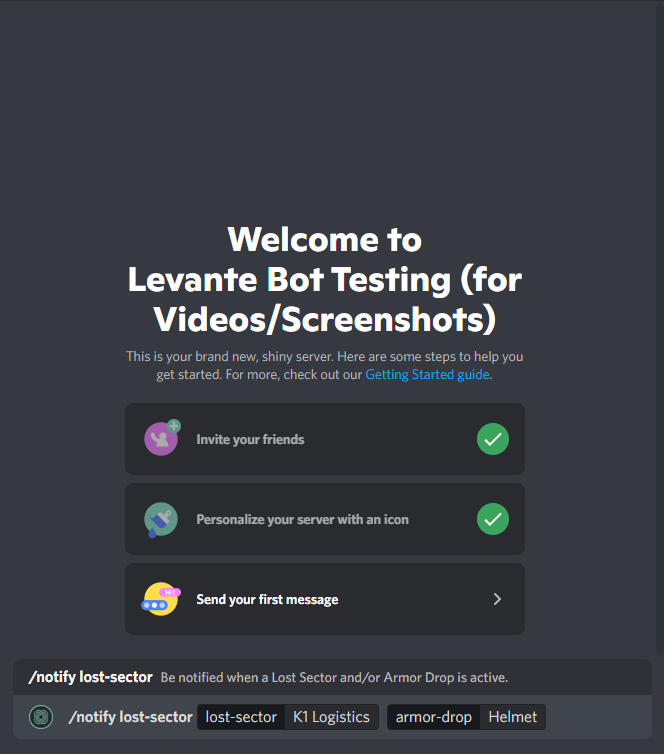Select the lost-sector option label

click(241, 717)
